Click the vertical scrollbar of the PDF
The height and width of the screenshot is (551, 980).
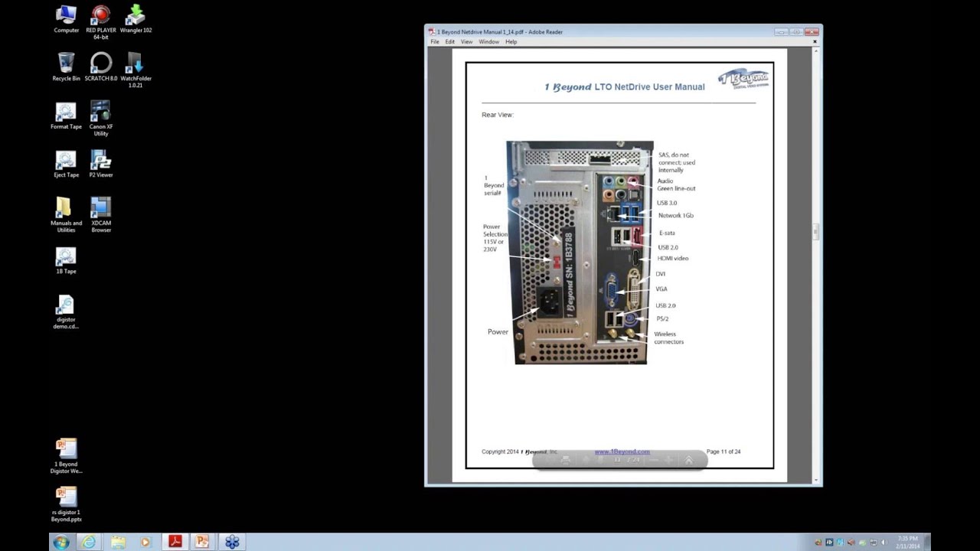pyautogui.click(x=816, y=264)
